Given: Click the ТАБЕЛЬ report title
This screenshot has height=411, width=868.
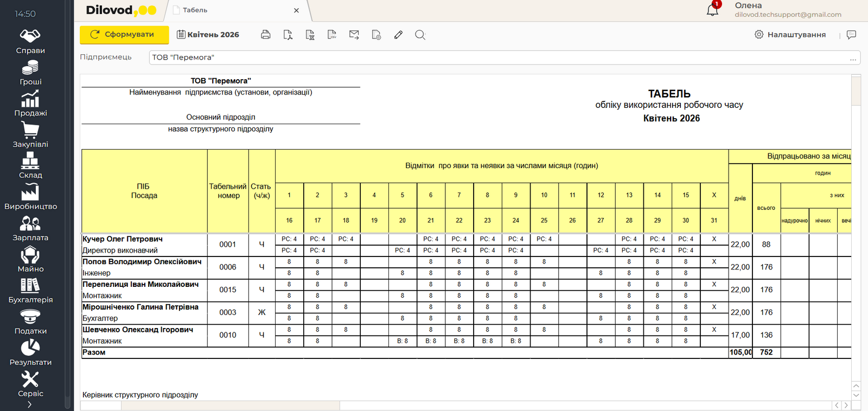Looking at the screenshot, I should [669, 94].
